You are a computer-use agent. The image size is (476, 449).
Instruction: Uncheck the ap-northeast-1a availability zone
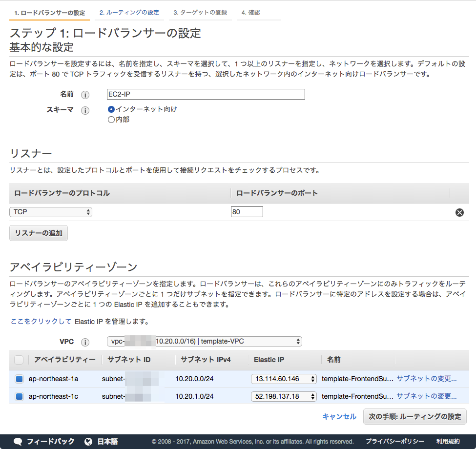click(19, 378)
